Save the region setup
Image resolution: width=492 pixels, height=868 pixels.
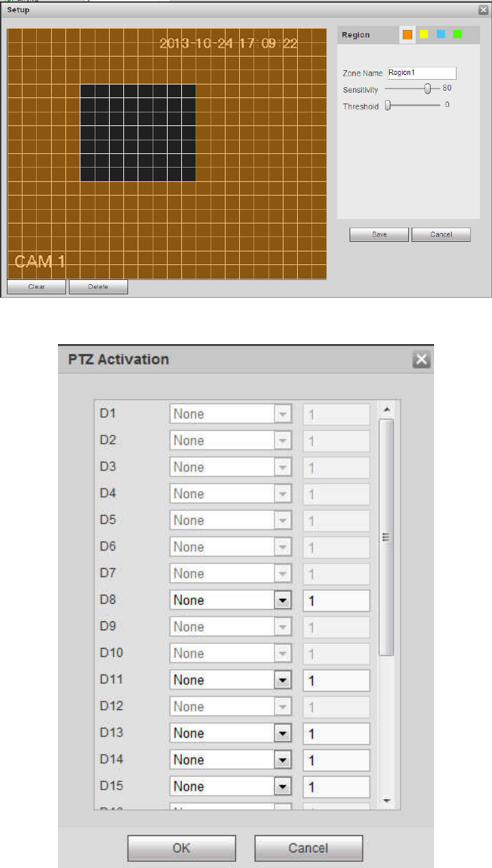point(379,234)
